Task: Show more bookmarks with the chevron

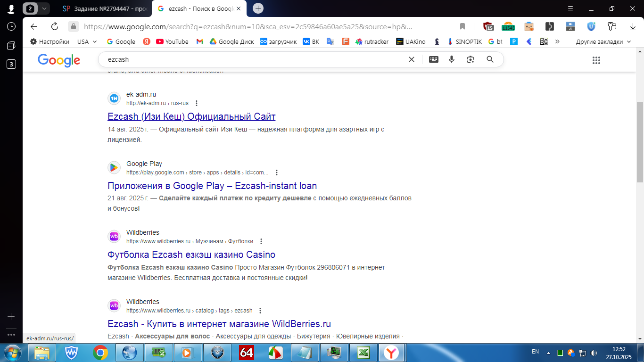Action: 557,41
